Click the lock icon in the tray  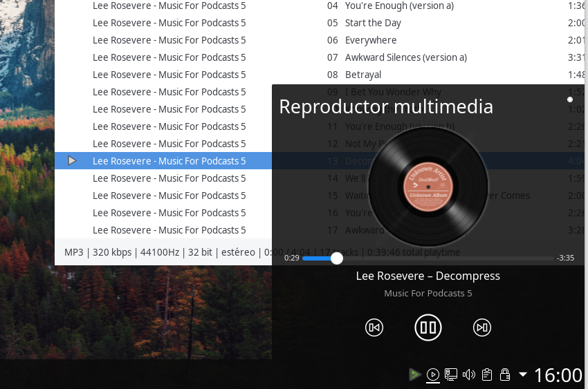pyautogui.click(x=505, y=374)
